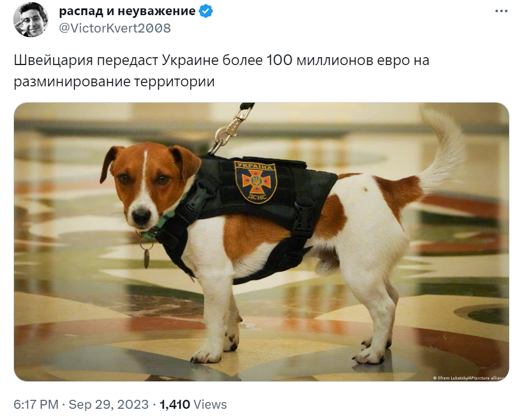
Task: Open the @VictorKvert2008 handle link
Action: coord(114,29)
